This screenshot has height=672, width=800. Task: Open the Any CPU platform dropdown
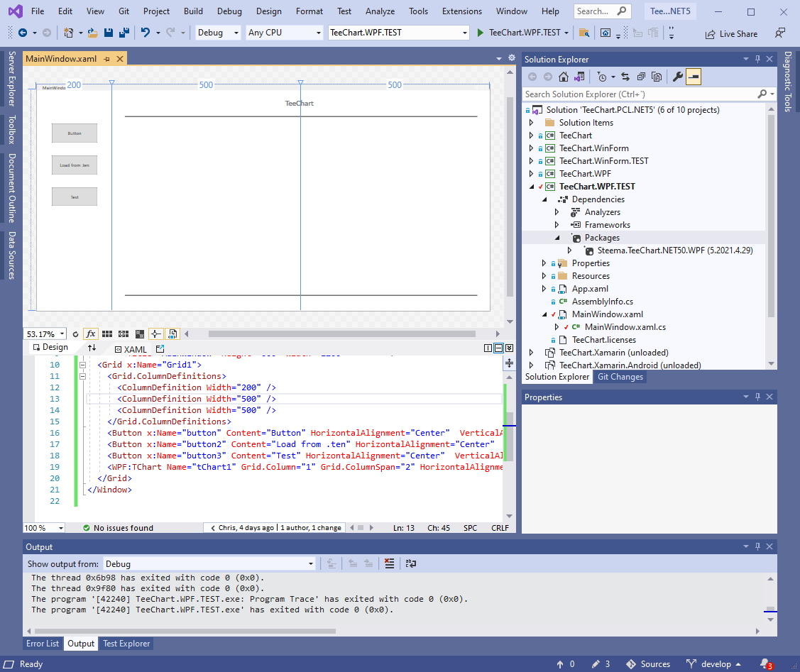[x=285, y=33]
